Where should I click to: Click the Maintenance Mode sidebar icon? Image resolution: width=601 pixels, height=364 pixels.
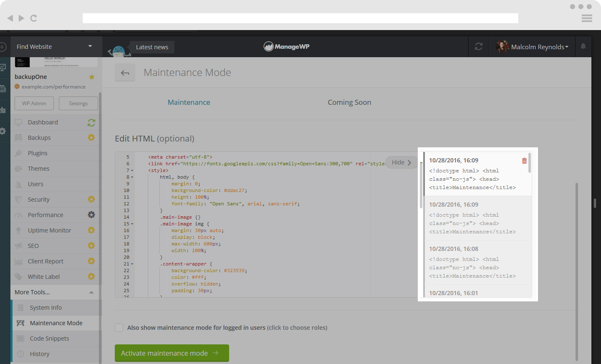20,323
